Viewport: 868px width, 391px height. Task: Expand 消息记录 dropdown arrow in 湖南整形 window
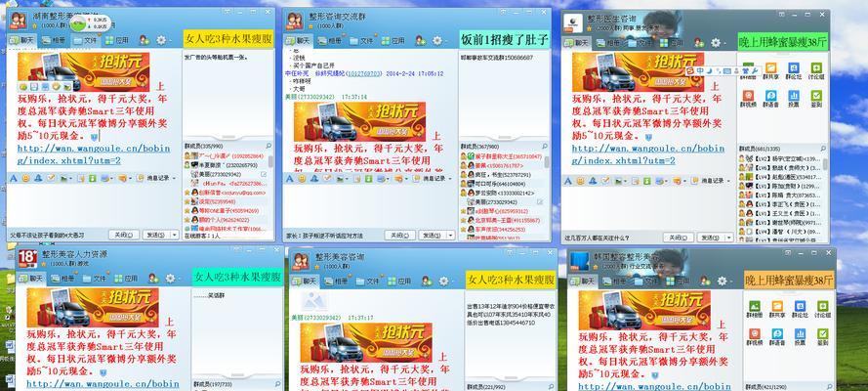(x=175, y=178)
